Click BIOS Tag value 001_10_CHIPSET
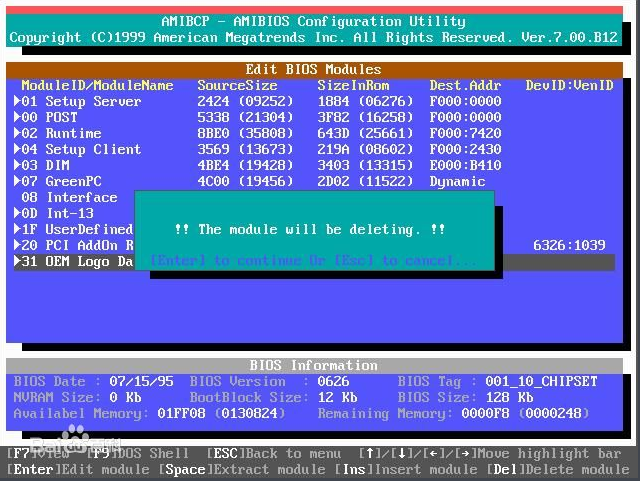This screenshot has height=481, width=640. pyautogui.click(x=541, y=381)
